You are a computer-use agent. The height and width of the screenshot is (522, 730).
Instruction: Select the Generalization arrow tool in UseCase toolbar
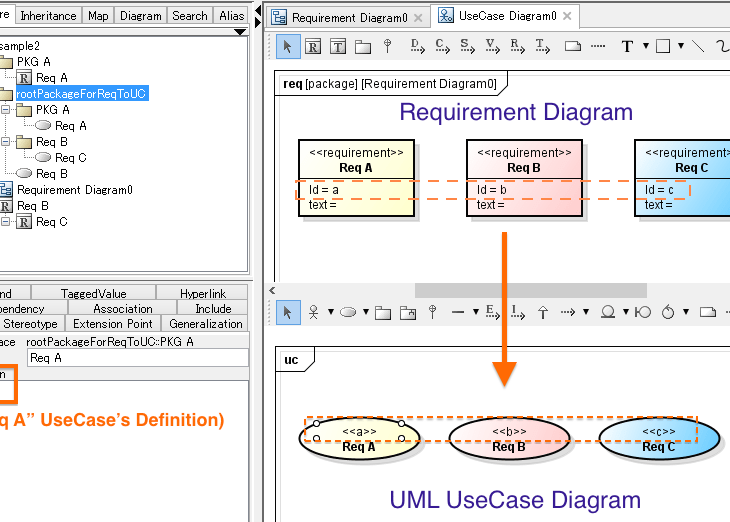click(x=543, y=312)
